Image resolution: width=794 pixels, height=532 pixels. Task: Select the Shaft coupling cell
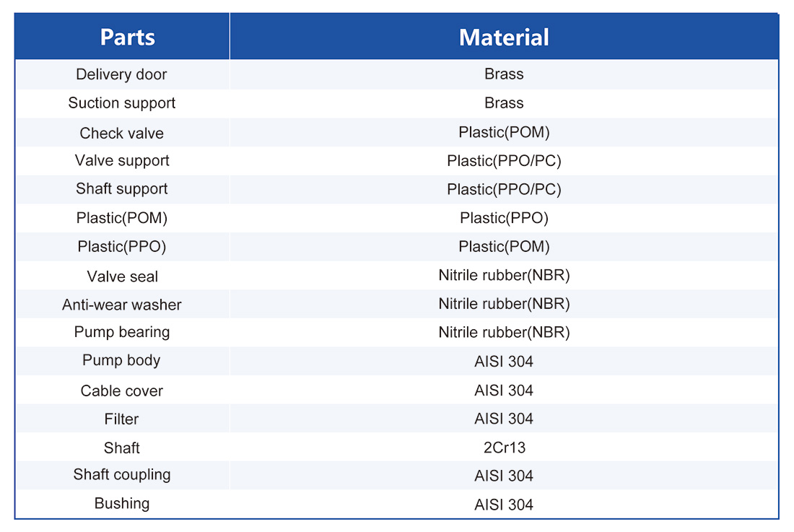121,475
